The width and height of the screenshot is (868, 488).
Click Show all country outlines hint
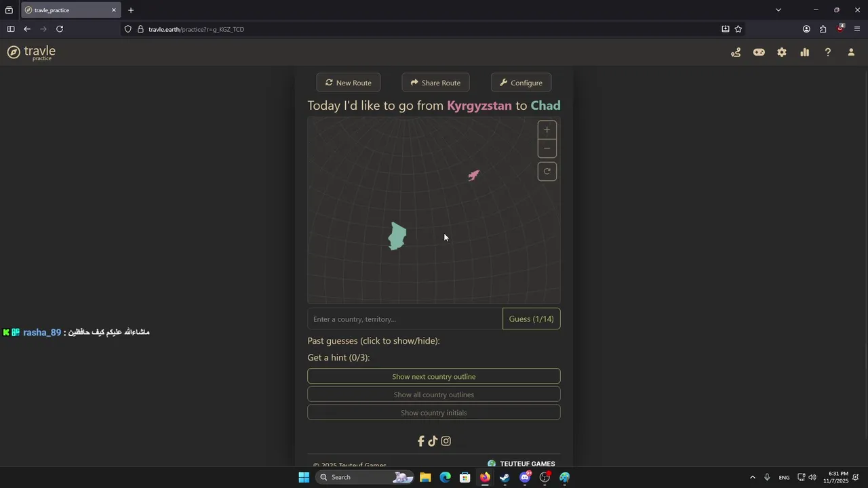(x=434, y=394)
